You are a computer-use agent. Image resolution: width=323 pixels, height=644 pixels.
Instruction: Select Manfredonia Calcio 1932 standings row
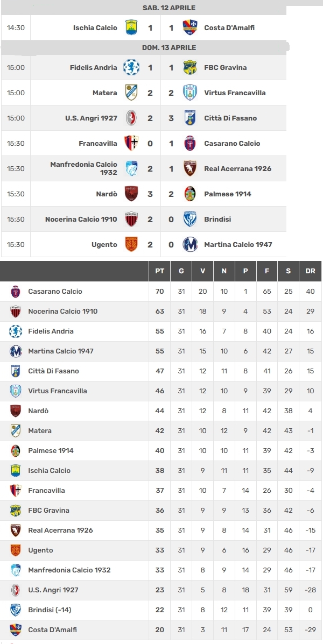160,570
